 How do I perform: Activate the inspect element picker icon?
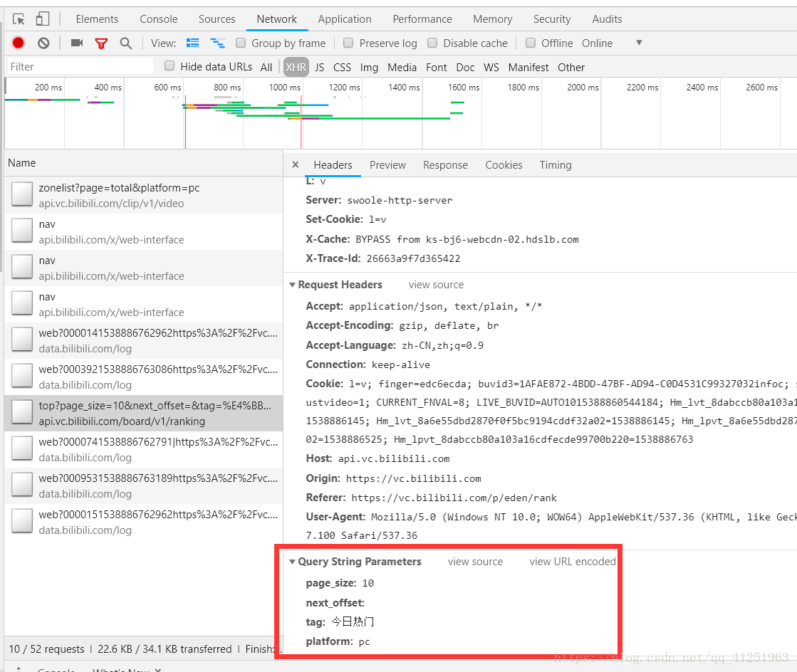[x=19, y=19]
